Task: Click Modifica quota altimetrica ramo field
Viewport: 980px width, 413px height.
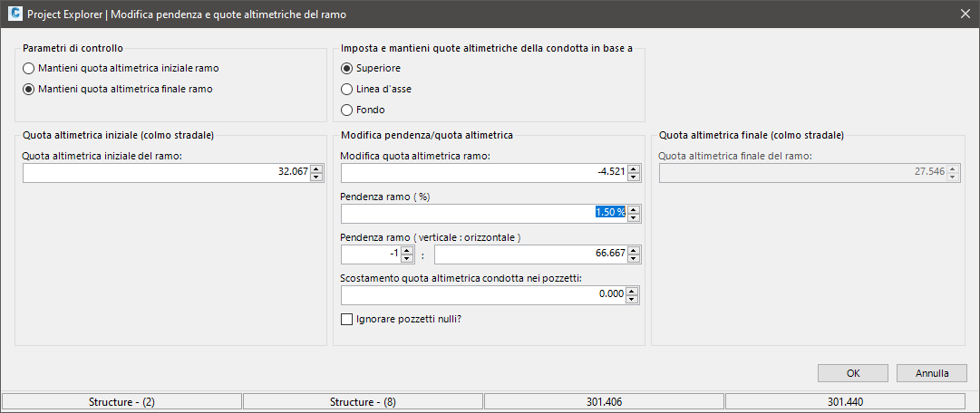Action: (480, 173)
